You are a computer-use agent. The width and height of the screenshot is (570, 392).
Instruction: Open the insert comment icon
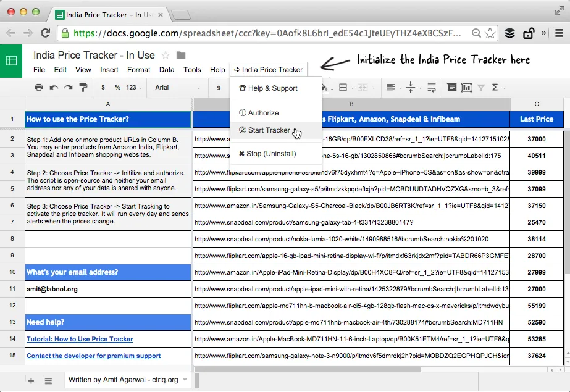point(451,87)
